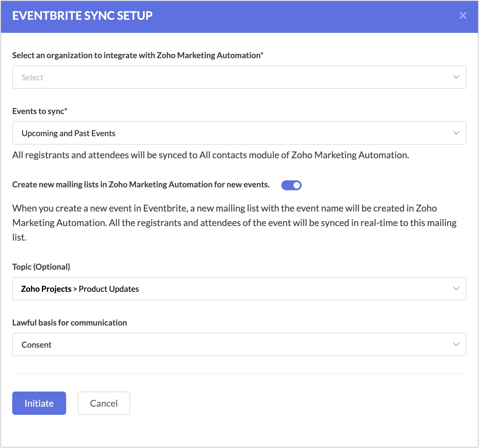This screenshot has width=479, height=448.
Task: Open the organization Select dropdown
Action: coord(239,77)
